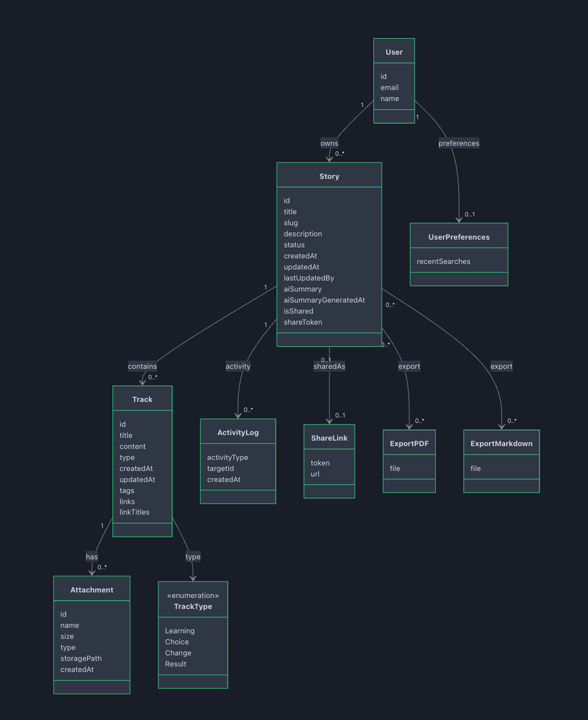The width and height of the screenshot is (588, 720).
Task: Select the Learning value in TrackType
Action: pos(179,631)
